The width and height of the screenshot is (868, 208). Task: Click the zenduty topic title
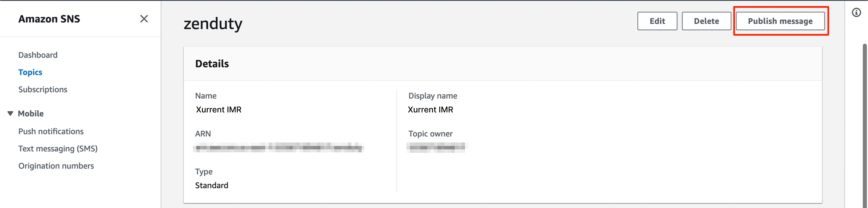pyautogui.click(x=213, y=24)
